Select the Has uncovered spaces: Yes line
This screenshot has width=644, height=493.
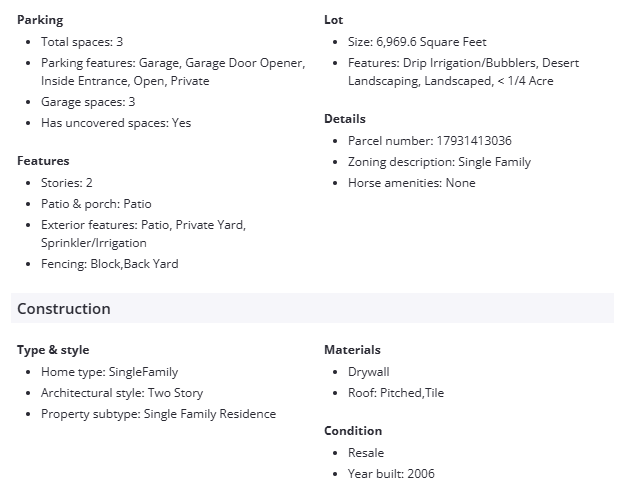[x=116, y=123]
